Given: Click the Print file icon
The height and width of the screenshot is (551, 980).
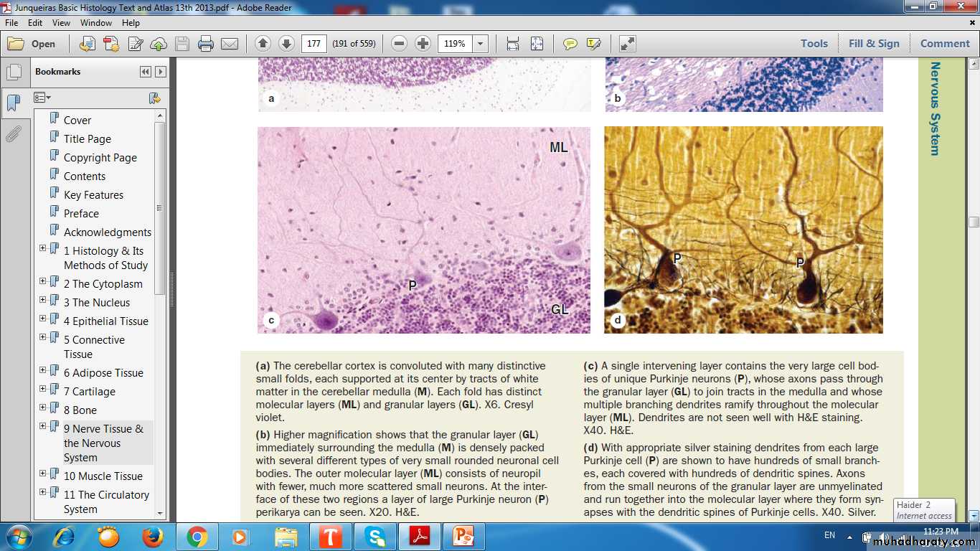Looking at the screenshot, I should click(x=206, y=44).
